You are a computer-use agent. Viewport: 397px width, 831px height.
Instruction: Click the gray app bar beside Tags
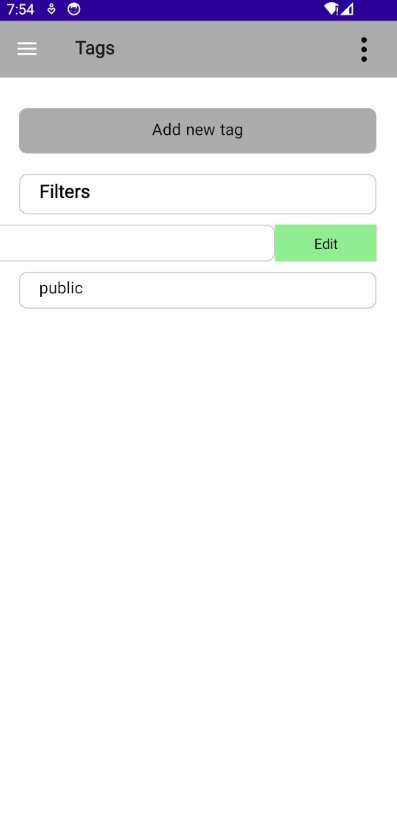pos(233,49)
